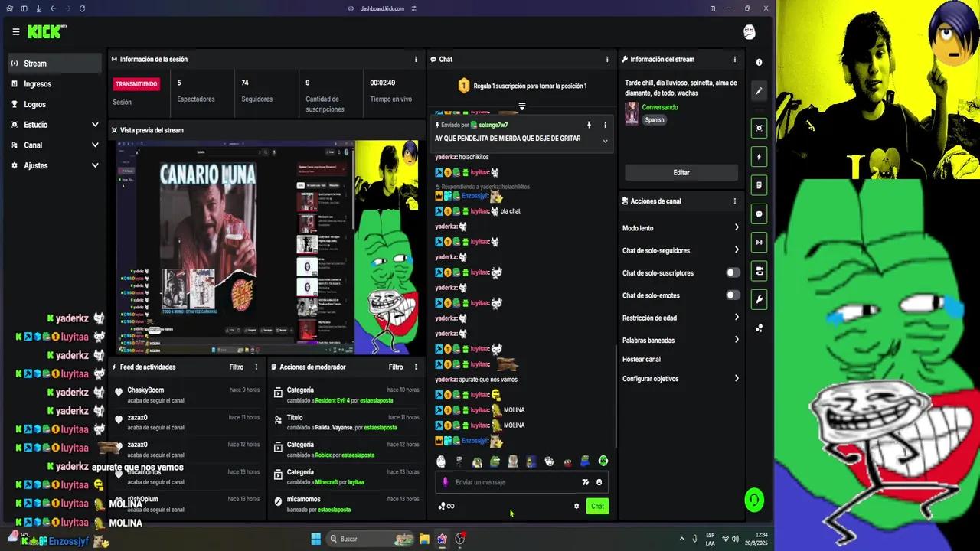This screenshot has height=551, width=980.
Task: Click the stream preview video
Action: coord(268,247)
